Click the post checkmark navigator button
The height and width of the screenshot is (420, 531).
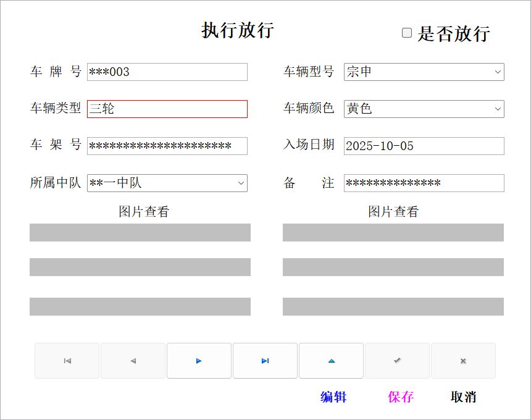397,361
